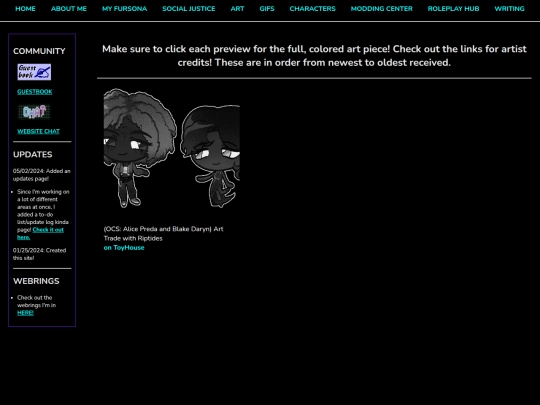The image size is (540, 405).
Task: Click the Guest book icon
Action: click(x=34, y=72)
